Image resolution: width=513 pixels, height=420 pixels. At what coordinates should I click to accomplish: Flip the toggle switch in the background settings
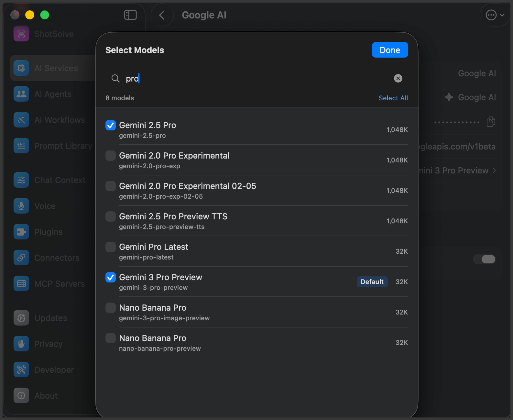click(484, 259)
